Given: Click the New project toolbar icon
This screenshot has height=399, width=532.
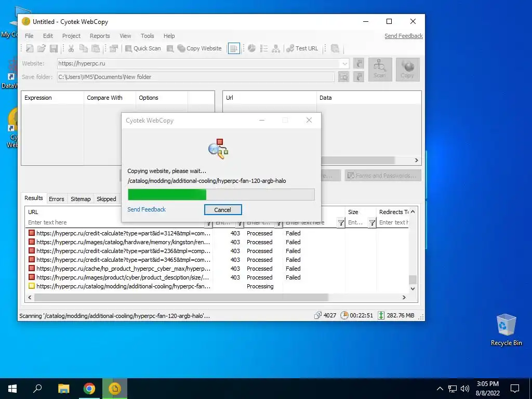Looking at the screenshot, I should pyautogui.click(x=30, y=48).
